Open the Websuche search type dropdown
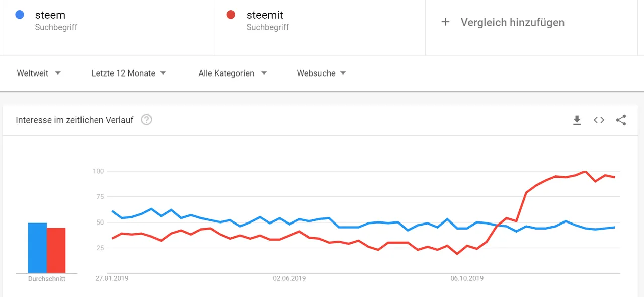Screen dimensions: 644x297 321,73
